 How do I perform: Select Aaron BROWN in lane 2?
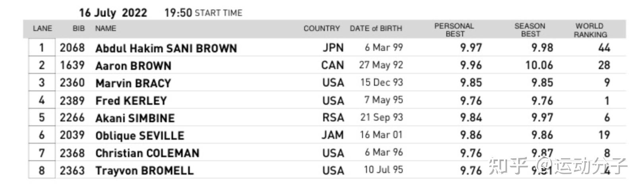133,66
